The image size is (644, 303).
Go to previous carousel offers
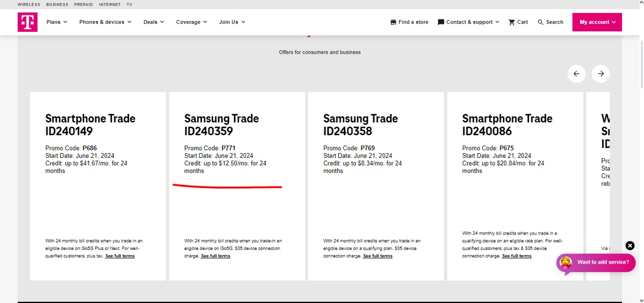[x=577, y=74]
